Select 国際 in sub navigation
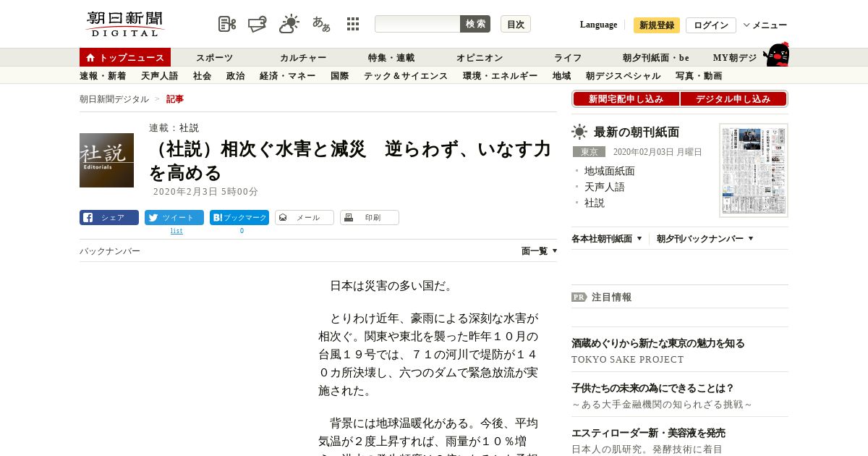Image resolution: width=868 pixels, height=456 pixels. point(340,76)
